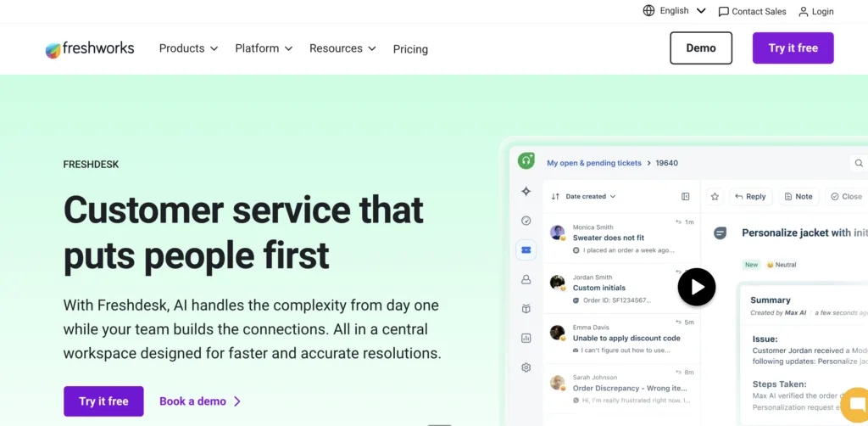868x426 pixels.
Task: Click the Personalize jacket ticket title
Action: tap(804, 233)
